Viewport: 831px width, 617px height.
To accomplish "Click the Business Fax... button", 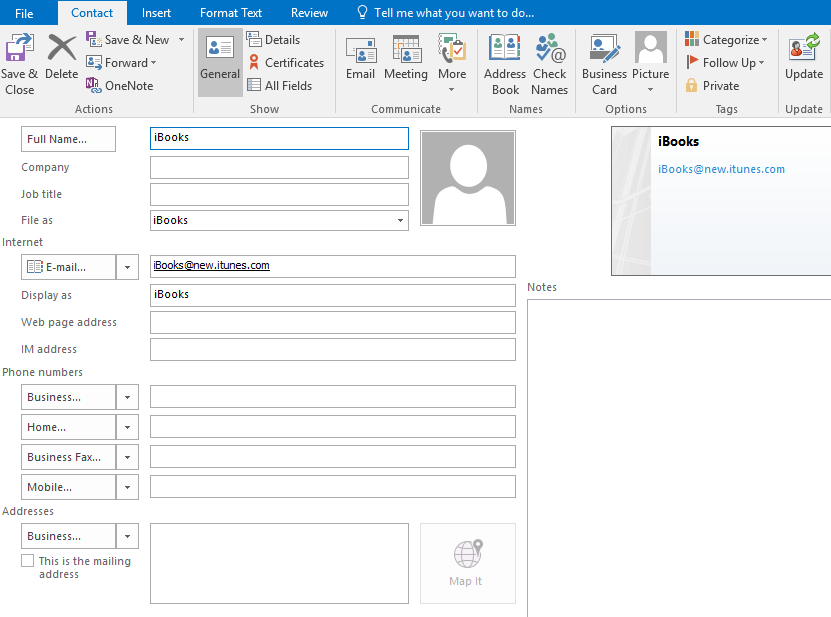I will (x=68, y=457).
